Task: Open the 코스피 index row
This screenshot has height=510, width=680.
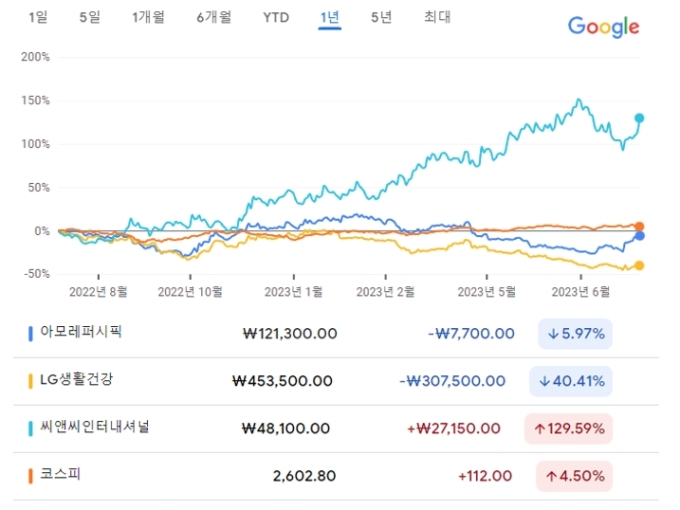Action: 336,476
